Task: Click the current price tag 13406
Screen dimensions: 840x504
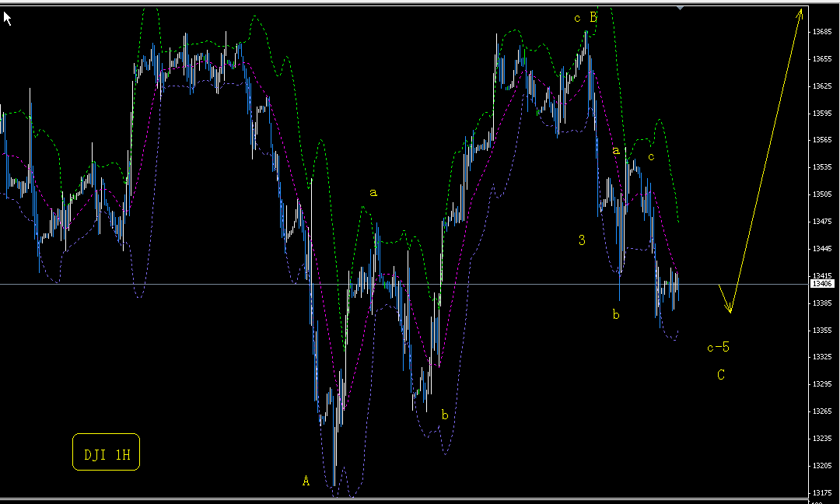Action: 822,284
